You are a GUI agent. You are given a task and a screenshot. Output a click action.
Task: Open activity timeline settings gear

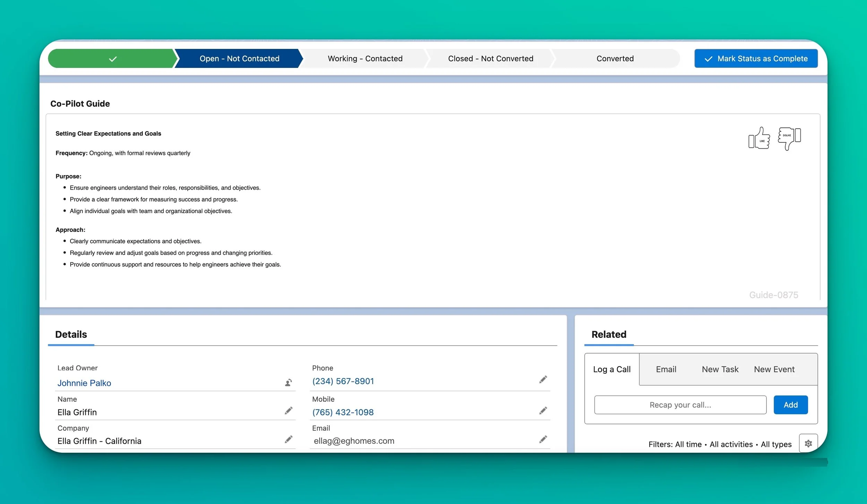click(x=808, y=443)
